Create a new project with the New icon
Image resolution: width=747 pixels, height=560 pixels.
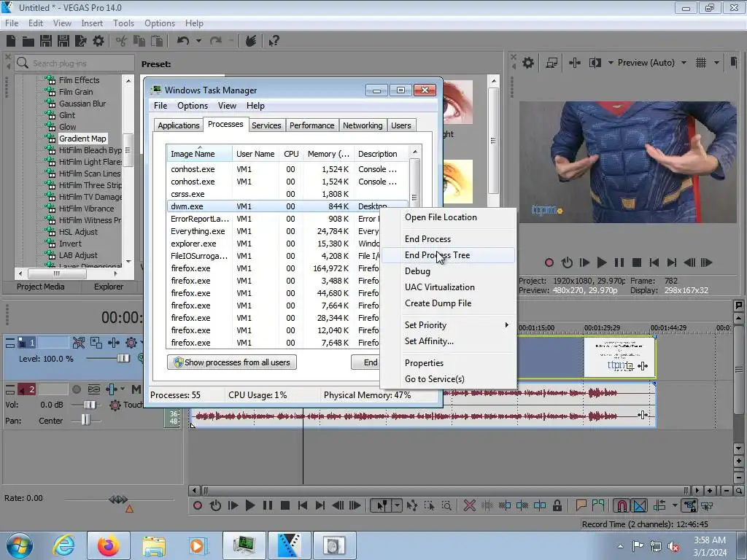[10, 41]
